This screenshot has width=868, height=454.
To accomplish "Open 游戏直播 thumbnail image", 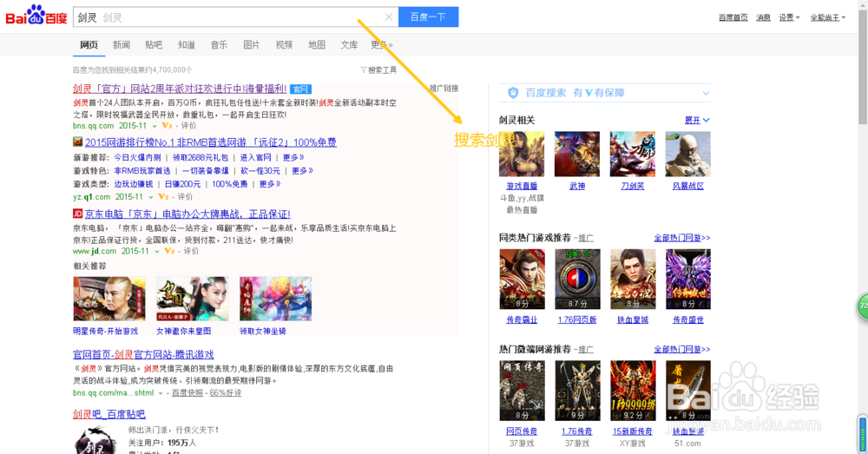I will 522,154.
